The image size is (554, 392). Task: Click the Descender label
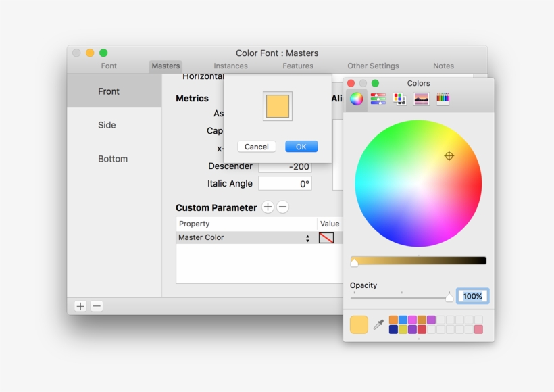(230, 166)
